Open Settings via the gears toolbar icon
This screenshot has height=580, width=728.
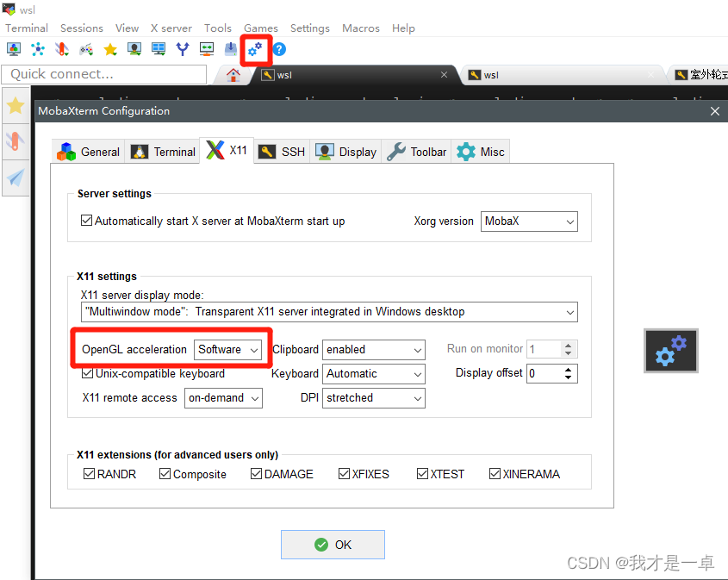255,49
